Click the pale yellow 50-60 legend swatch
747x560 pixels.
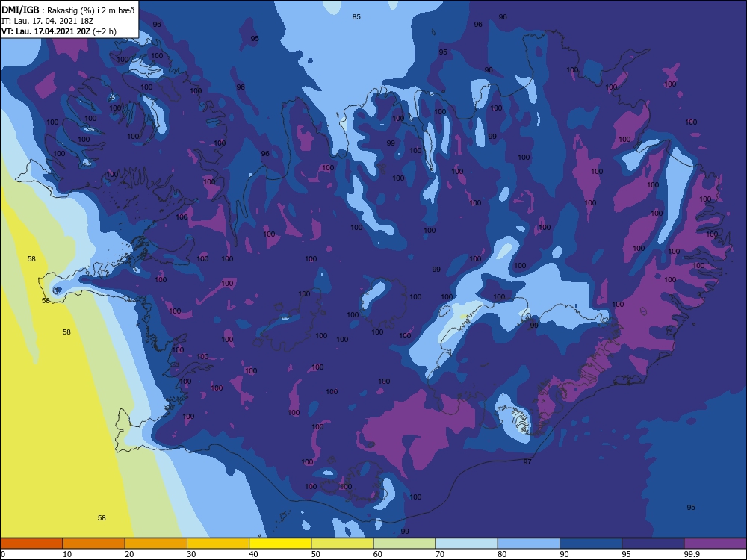click(x=342, y=544)
